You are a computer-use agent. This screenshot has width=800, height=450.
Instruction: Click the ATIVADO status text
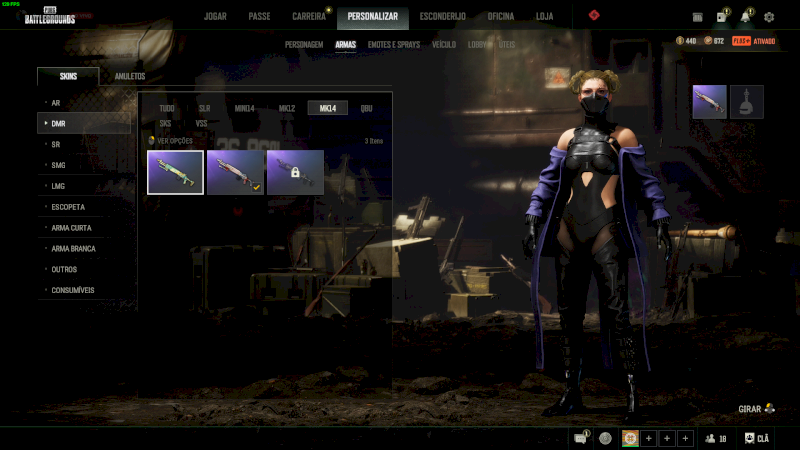[x=764, y=41]
